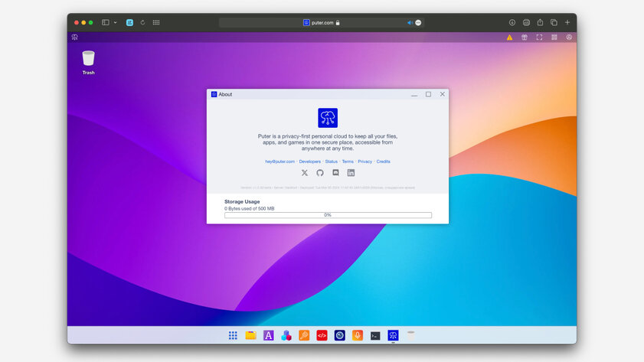
Task: Open the file explorer folder icon in the taskbar
Action: 250,335
